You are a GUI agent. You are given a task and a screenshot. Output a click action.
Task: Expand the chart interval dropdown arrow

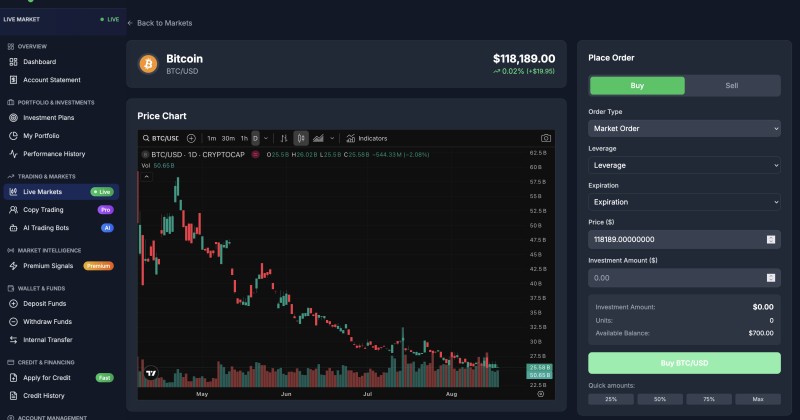[x=266, y=138]
